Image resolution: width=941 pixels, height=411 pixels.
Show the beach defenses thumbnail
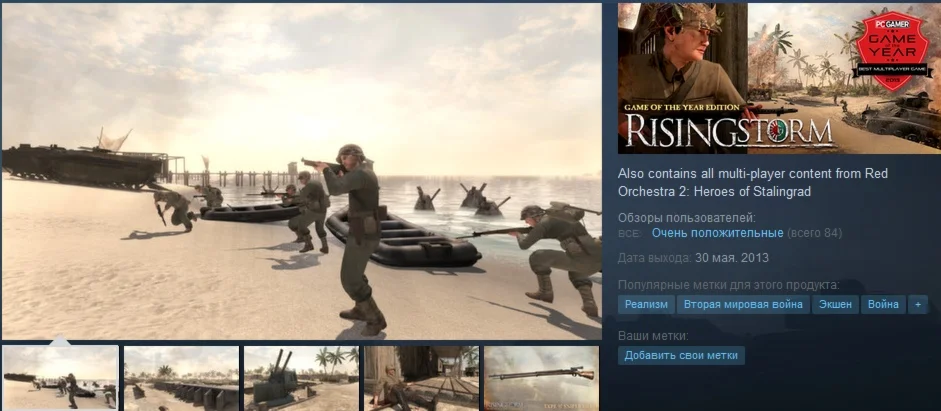(181, 377)
